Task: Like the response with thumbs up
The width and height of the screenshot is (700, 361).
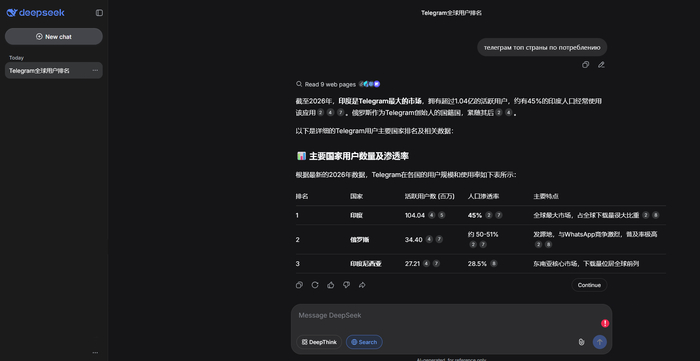Action: (330, 285)
